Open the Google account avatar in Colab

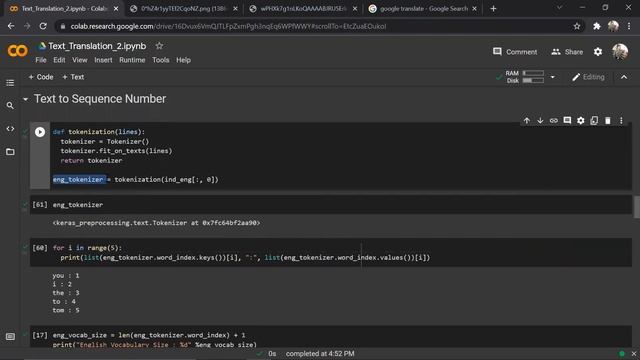620,52
